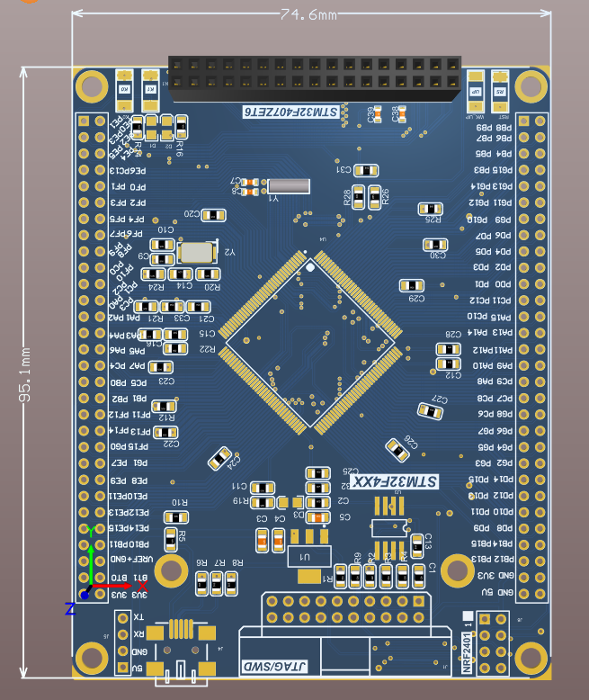Select capacitor C27
The height and width of the screenshot is (700, 589).
click(x=430, y=410)
